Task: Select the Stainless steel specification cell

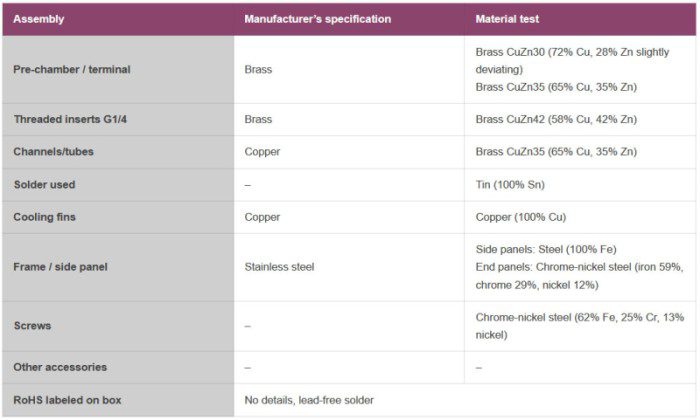Action: tap(281, 267)
